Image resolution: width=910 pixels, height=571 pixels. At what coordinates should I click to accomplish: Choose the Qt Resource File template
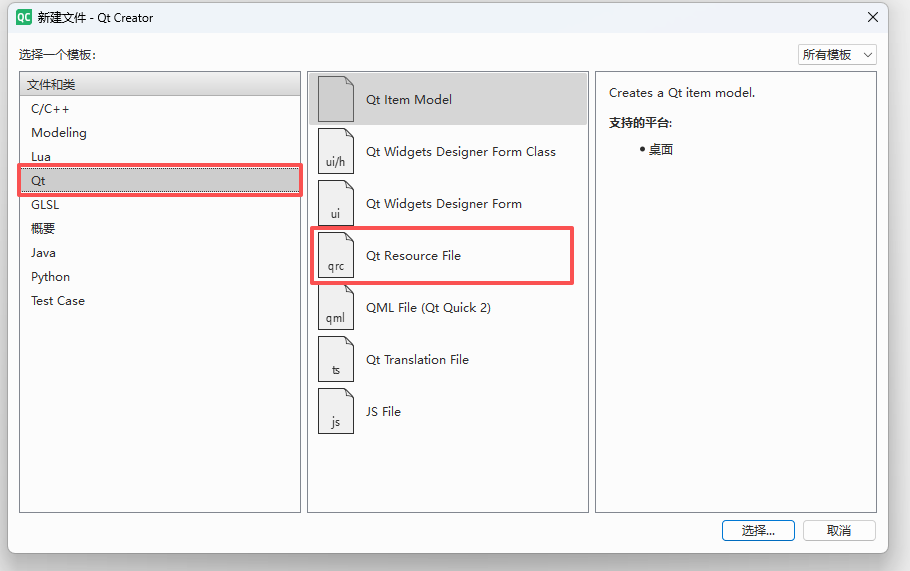448,255
